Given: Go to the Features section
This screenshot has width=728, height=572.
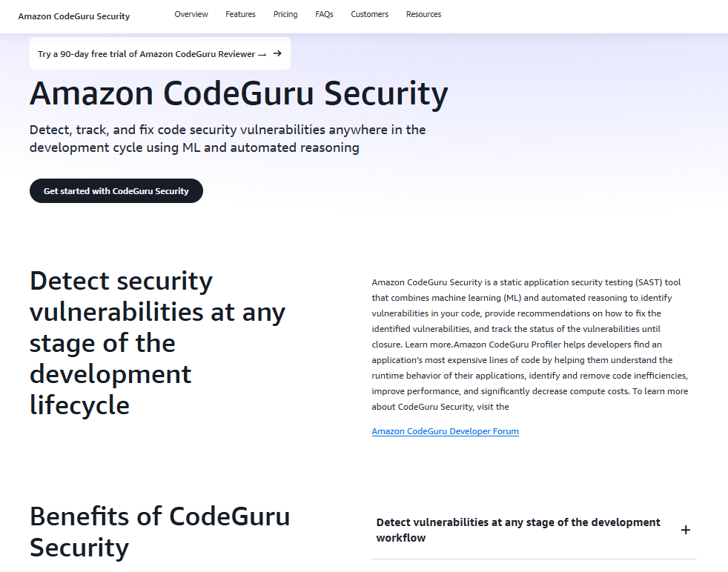Looking at the screenshot, I should pyautogui.click(x=240, y=14).
